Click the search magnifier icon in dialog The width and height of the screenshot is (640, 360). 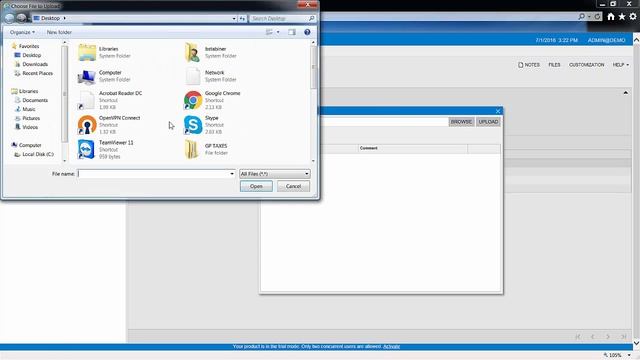311,18
